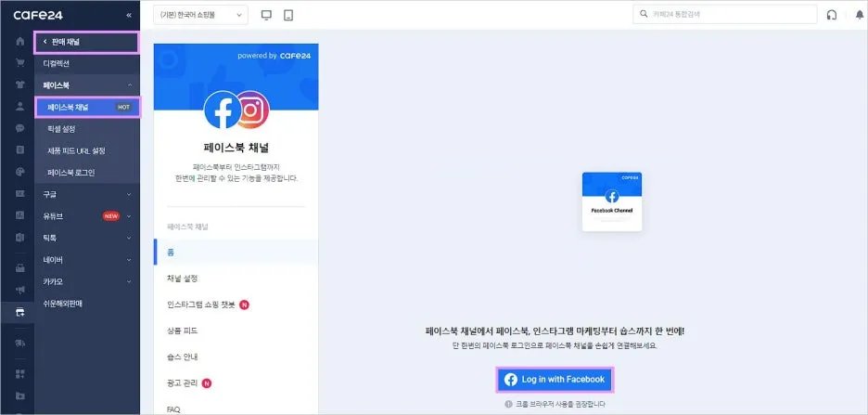Image resolution: width=868 pixels, height=415 pixels.
Task: Expand the 카카오 menu section
Action: tap(87, 281)
